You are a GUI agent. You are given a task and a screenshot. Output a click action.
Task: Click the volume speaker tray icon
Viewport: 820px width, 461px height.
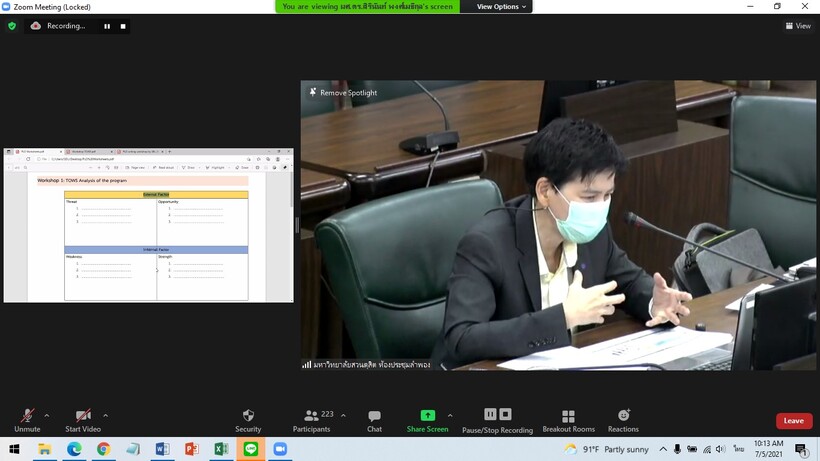click(x=721, y=449)
